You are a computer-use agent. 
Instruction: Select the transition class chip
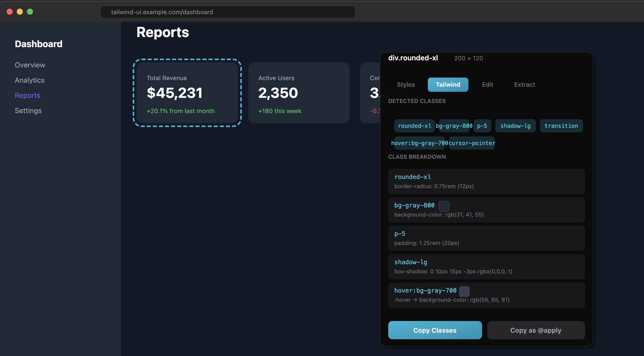click(x=561, y=126)
